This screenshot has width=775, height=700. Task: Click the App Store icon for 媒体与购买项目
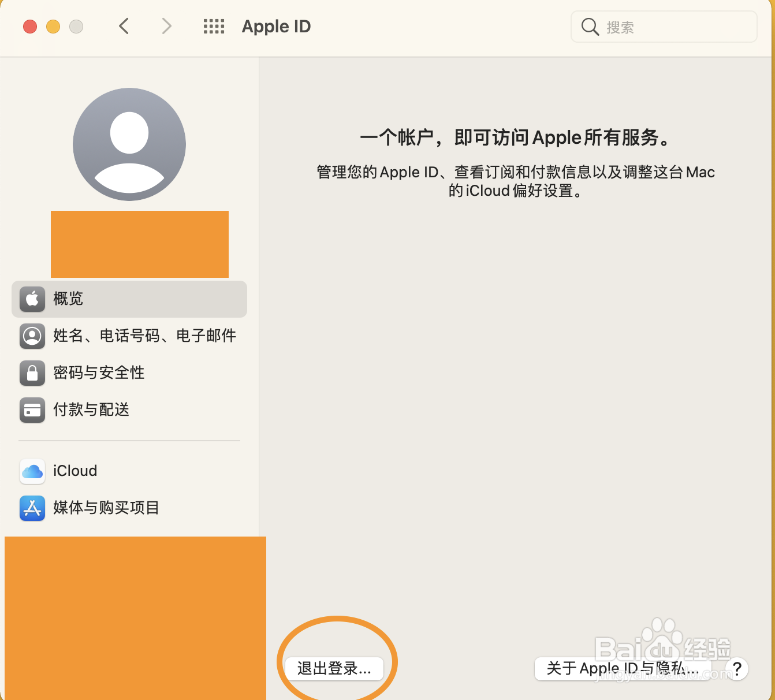pos(32,508)
